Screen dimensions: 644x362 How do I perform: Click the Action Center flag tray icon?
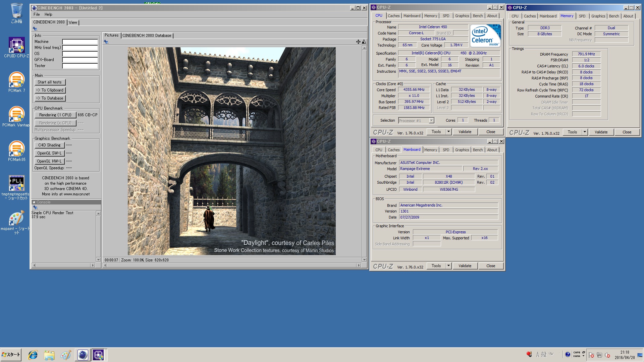tap(591, 355)
